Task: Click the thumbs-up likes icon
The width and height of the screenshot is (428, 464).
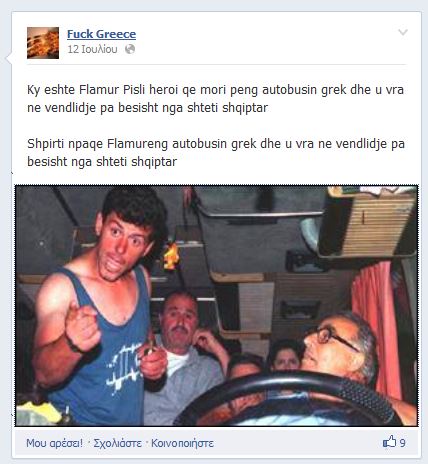Action: coord(389,442)
